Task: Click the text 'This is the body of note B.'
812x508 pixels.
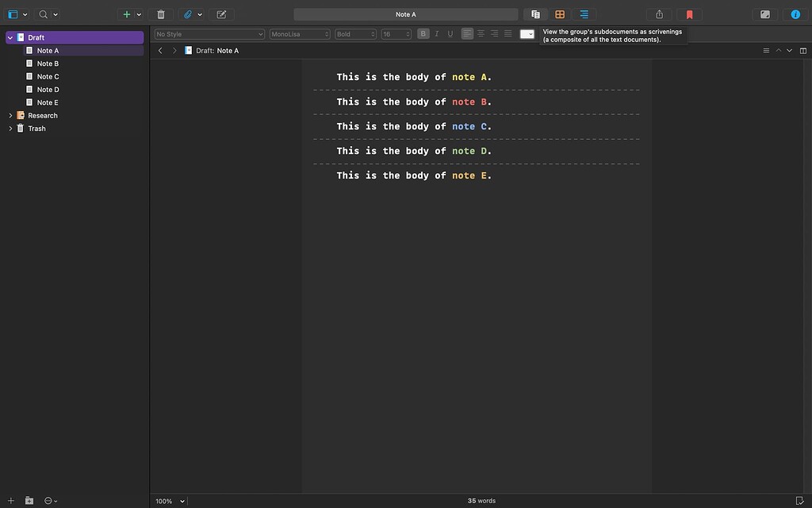Action: [x=414, y=102]
